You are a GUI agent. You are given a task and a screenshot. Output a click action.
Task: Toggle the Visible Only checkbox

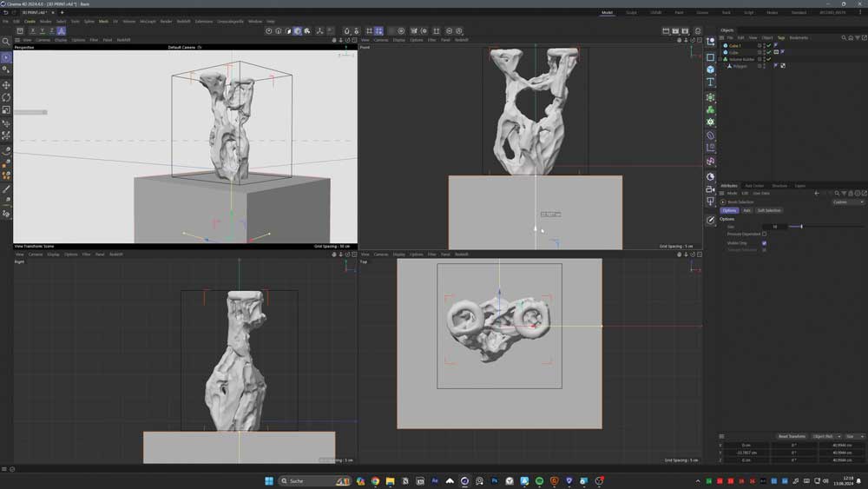click(x=764, y=243)
